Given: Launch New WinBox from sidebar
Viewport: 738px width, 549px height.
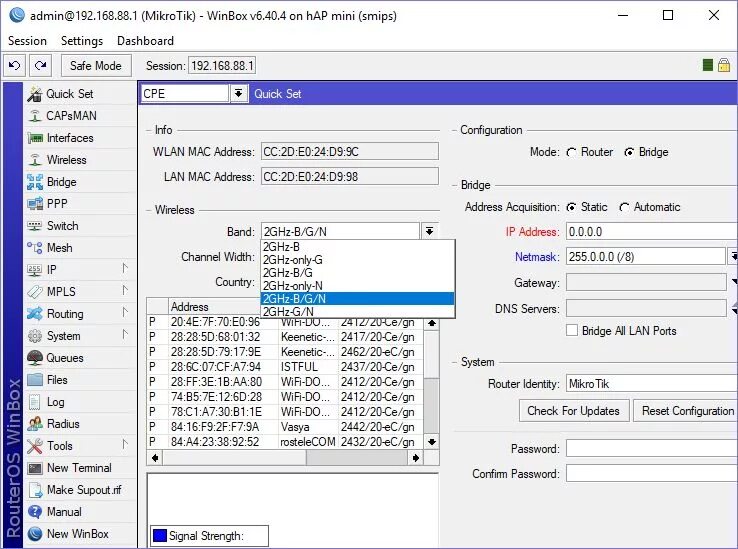Looking at the screenshot, I should point(78,534).
